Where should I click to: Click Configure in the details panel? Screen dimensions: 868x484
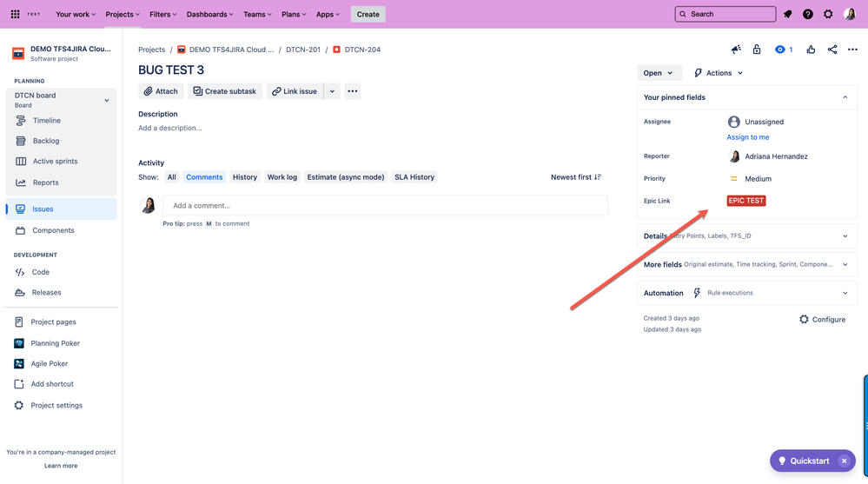click(x=822, y=320)
